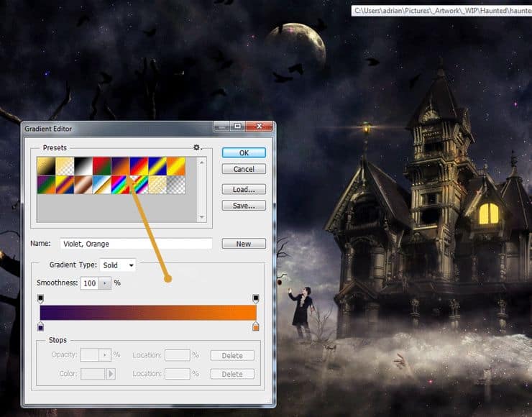This screenshot has height=417, width=532.
Task: Select the rainbow spectrum gradient preset
Action: 120,185
